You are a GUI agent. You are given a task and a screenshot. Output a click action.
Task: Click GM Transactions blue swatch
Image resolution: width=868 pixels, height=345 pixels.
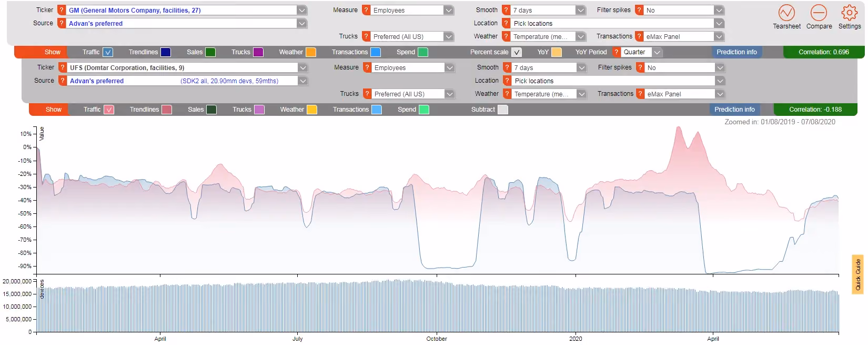click(376, 52)
